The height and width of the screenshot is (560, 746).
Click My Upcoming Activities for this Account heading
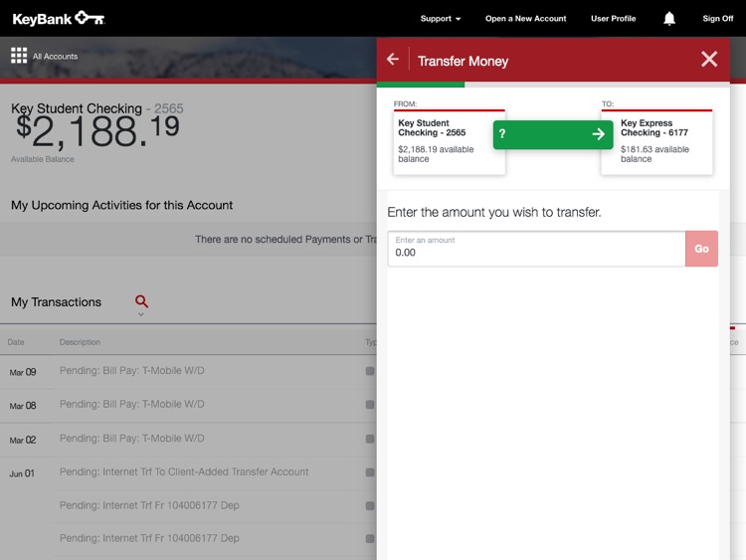coord(121,205)
